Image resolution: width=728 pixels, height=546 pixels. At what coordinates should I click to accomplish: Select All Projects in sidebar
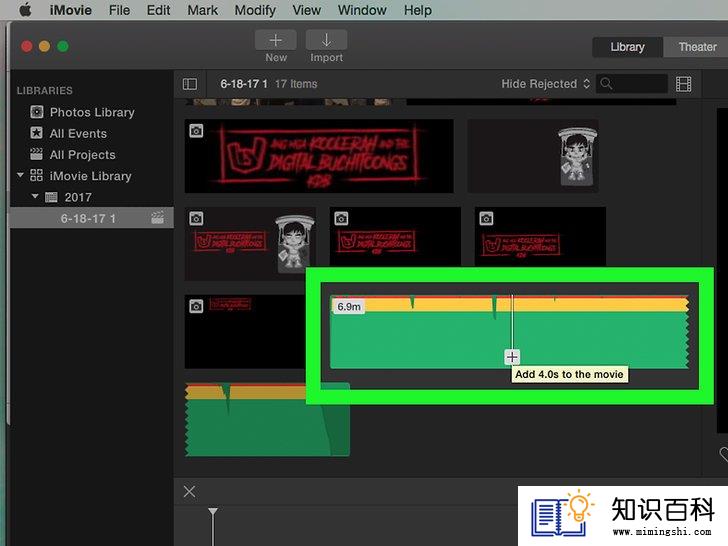tap(82, 155)
